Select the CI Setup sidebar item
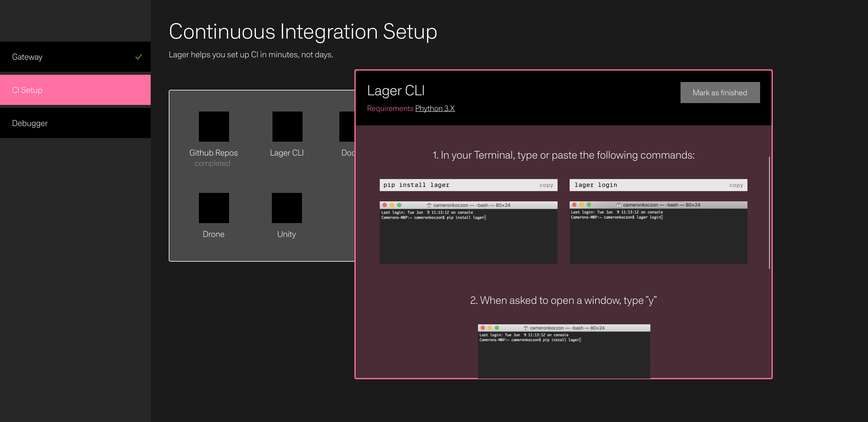The height and width of the screenshot is (422, 868). 75,90
